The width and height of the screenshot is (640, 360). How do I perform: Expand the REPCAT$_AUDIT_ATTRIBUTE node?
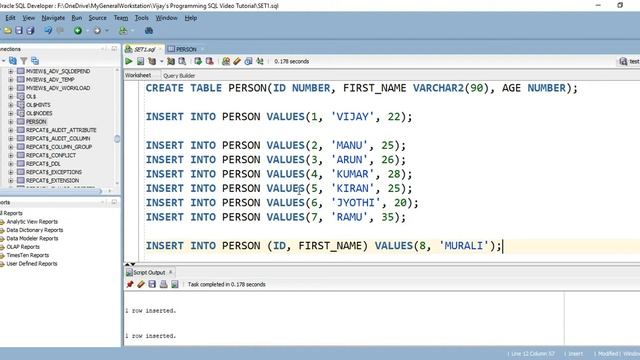11,130
